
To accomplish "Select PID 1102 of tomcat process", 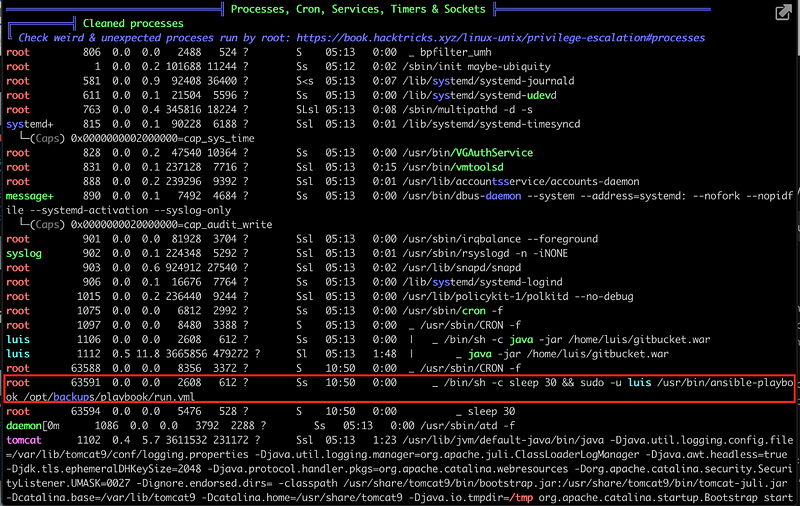I will [89, 440].
